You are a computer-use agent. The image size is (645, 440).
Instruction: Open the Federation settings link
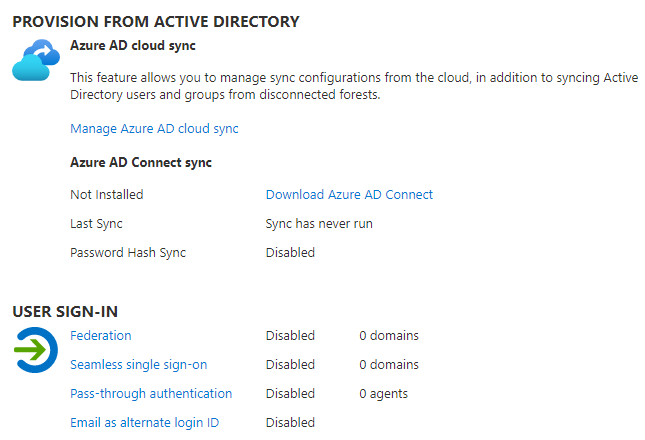[x=101, y=336]
